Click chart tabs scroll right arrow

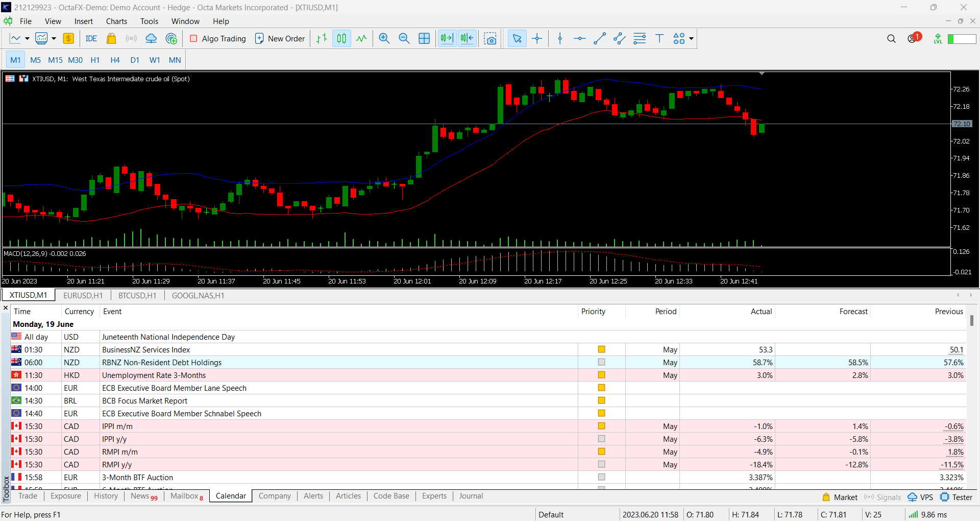[x=970, y=295]
